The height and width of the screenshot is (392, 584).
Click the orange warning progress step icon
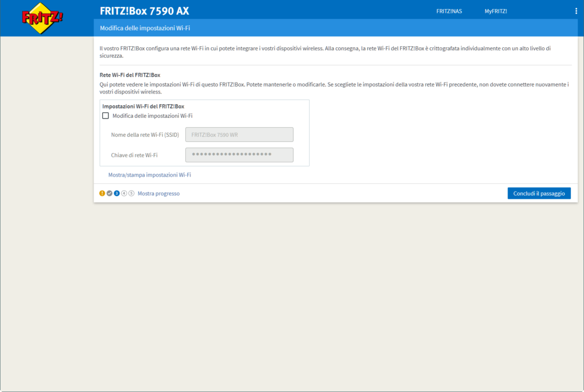102,193
